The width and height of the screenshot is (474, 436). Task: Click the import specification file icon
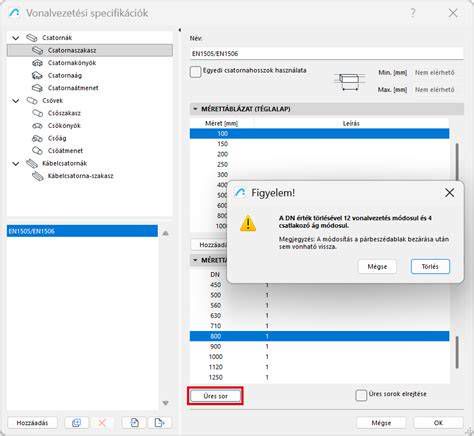point(134,423)
